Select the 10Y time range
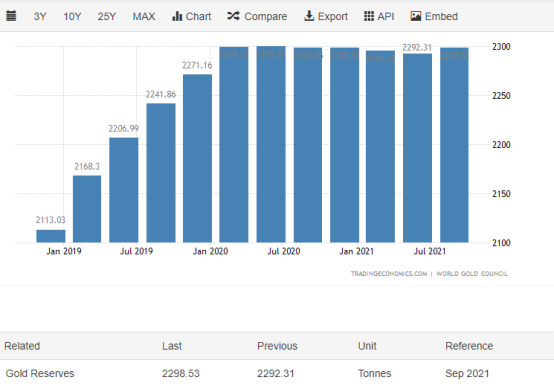This screenshot has height=386, width=554. tap(72, 17)
